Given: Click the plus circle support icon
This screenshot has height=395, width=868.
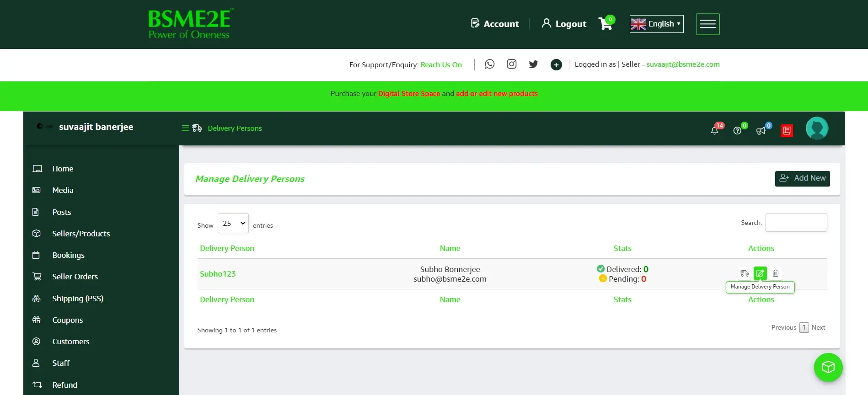Looking at the screenshot, I should click(x=556, y=65).
